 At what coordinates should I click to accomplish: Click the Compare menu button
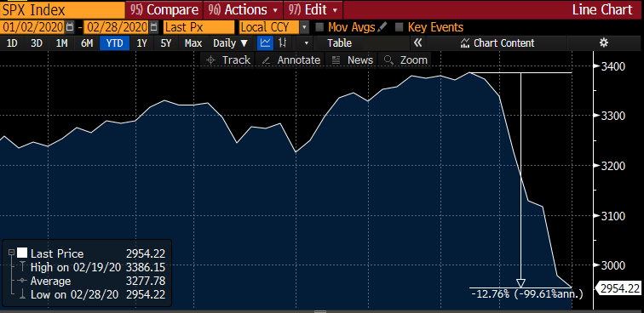click(164, 9)
